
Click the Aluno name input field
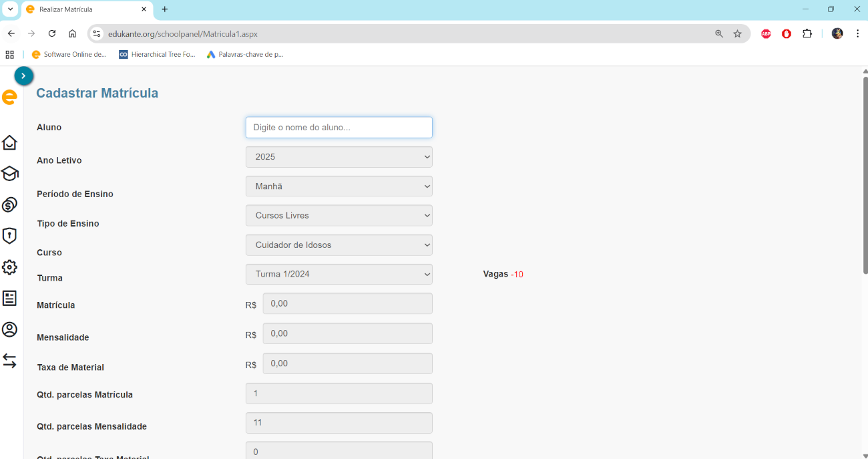pos(339,128)
